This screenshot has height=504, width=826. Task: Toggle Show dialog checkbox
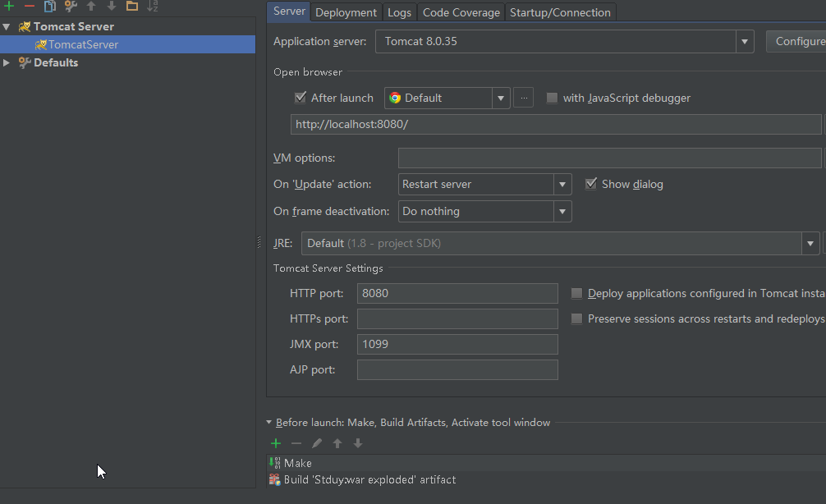coord(591,184)
